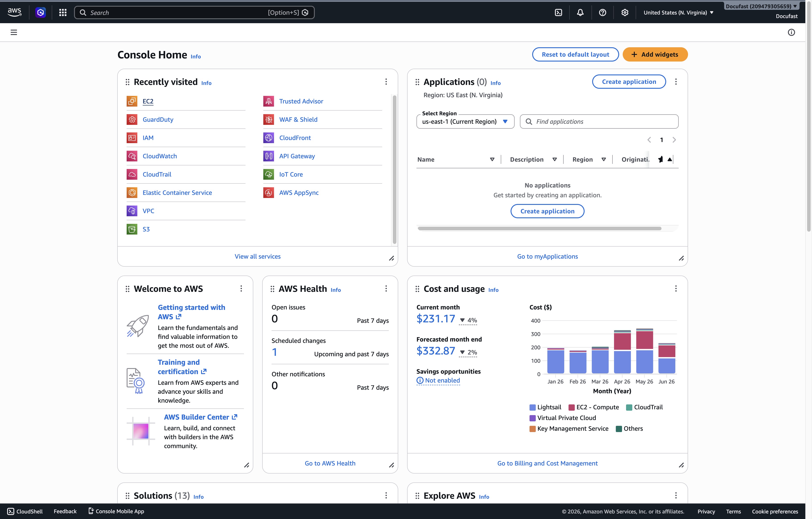
Task: Click the CloudWatch service icon
Action: point(132,156)
